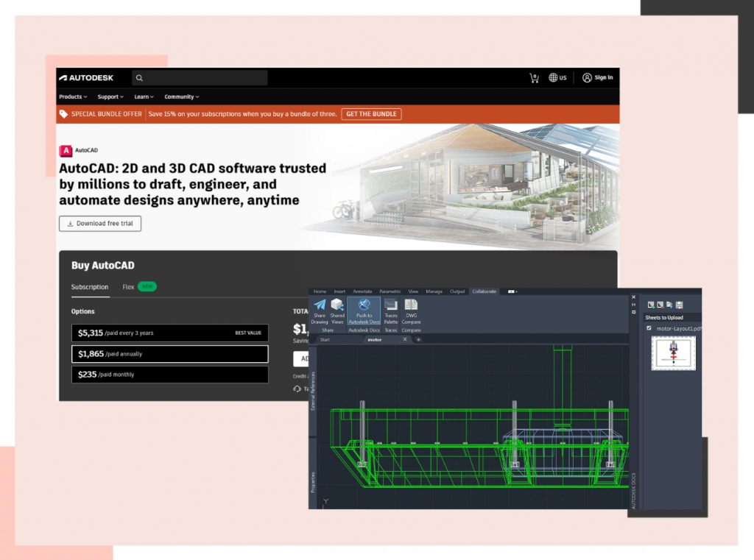Click the Sheets to Upload heading
754x560 pixels.
663,317
